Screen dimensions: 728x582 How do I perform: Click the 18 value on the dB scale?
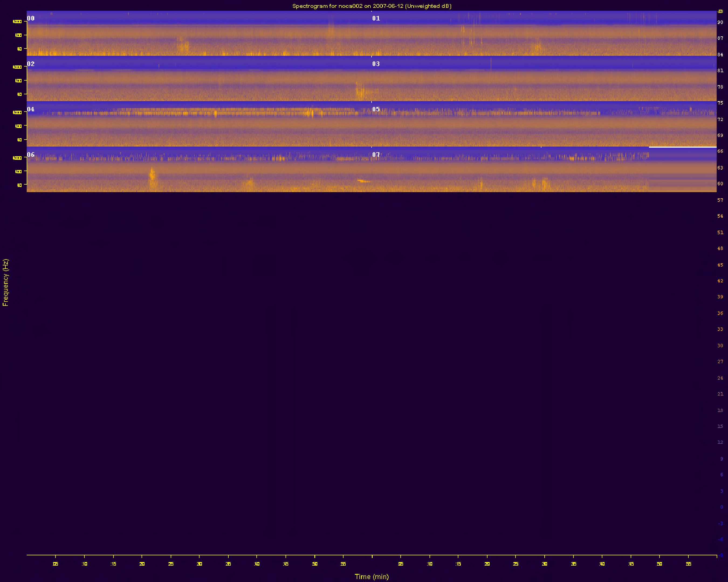point(720,410)
